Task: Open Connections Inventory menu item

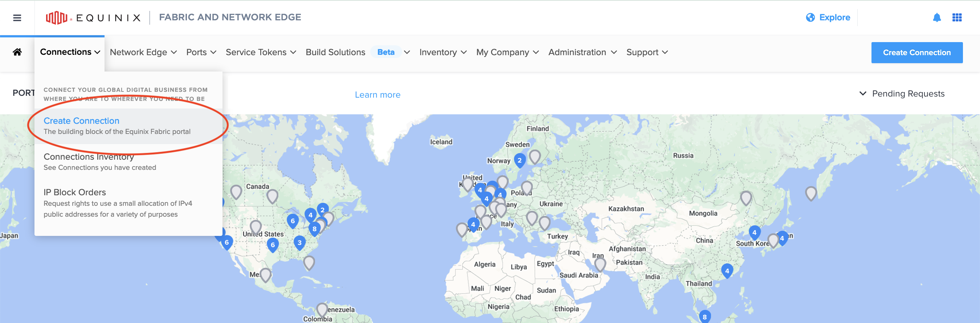Action: point(128,162)
